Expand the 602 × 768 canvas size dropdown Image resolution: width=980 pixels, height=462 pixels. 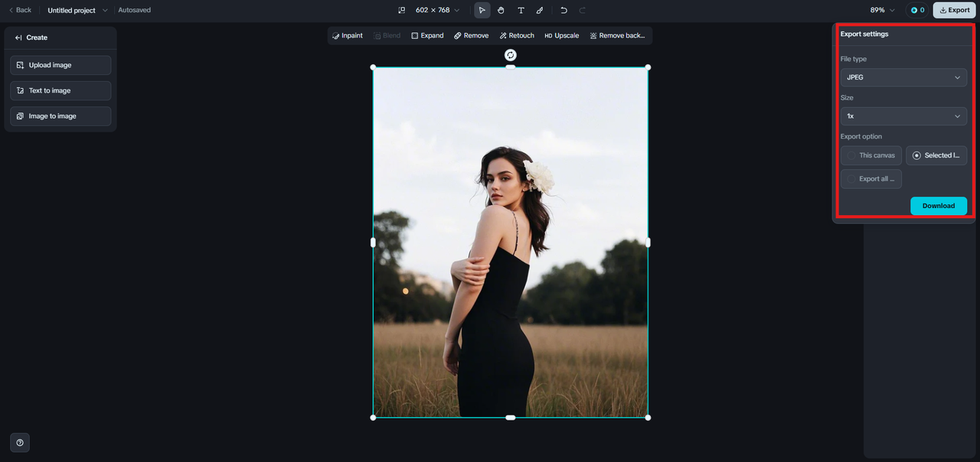[437, 10]
